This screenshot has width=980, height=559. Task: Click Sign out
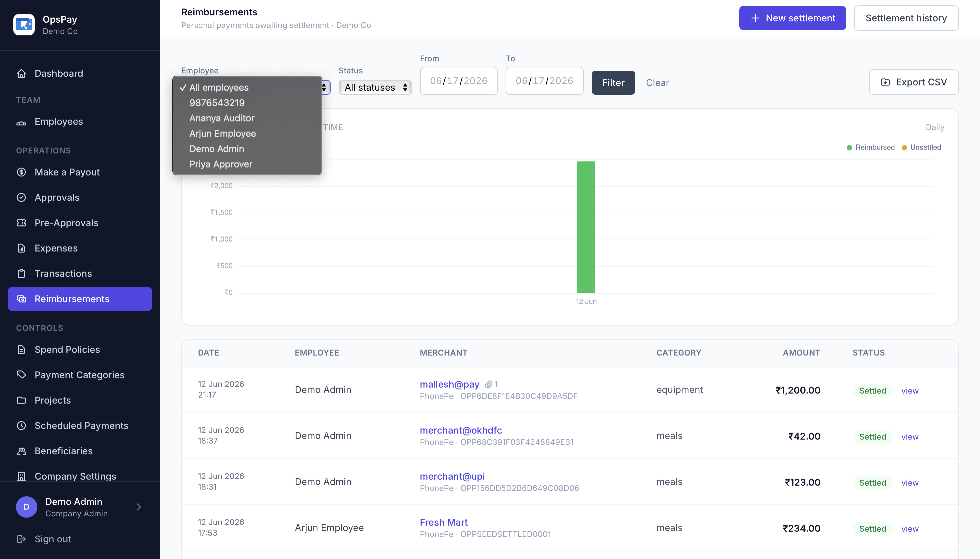coord(53,539)
